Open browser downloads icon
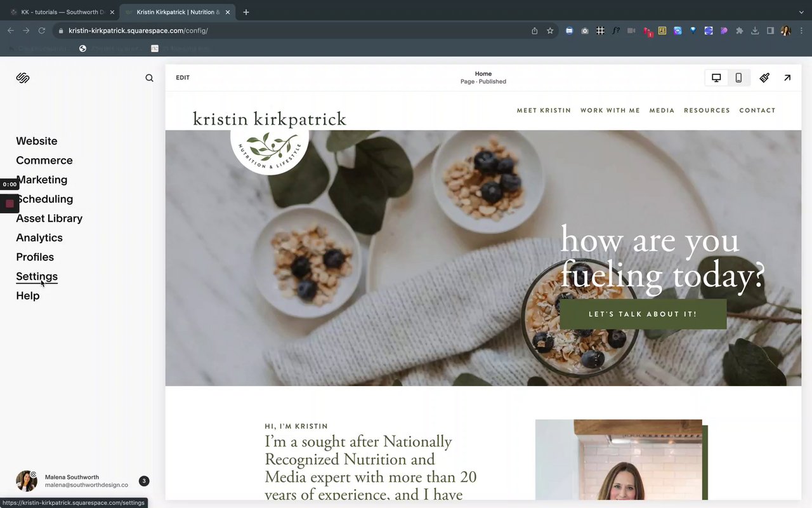This screenshot has width=812, height=508. click(x=755, y=30)
